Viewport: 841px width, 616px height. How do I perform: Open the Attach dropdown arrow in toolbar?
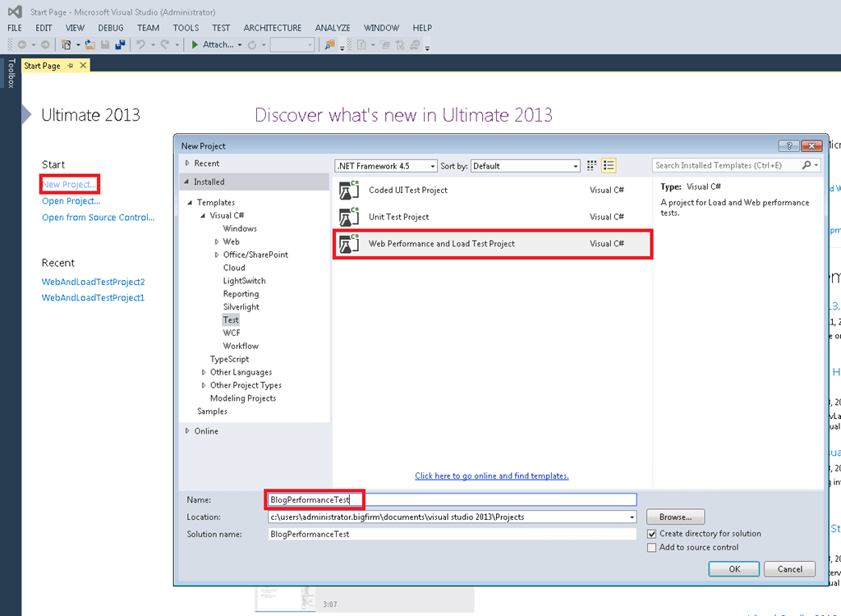[x=240, y=45]
